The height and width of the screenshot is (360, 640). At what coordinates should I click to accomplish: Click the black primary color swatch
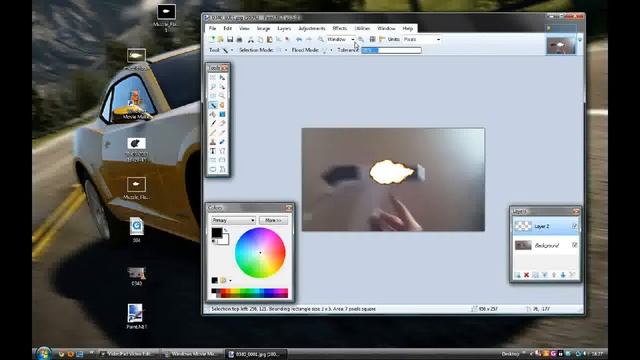pyautogui.click(x=216, y=233)
